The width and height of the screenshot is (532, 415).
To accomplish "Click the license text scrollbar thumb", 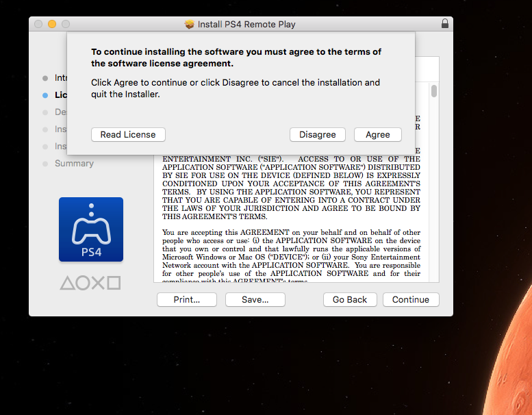I will (x=434, y=91).
